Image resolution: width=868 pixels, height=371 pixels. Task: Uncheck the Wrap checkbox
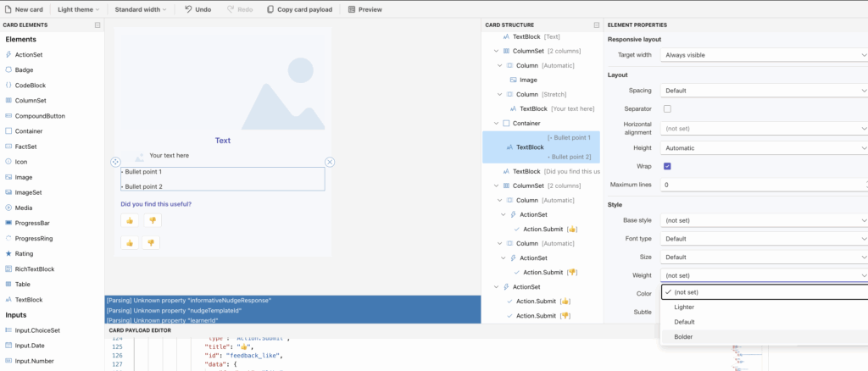pos(668,166)
